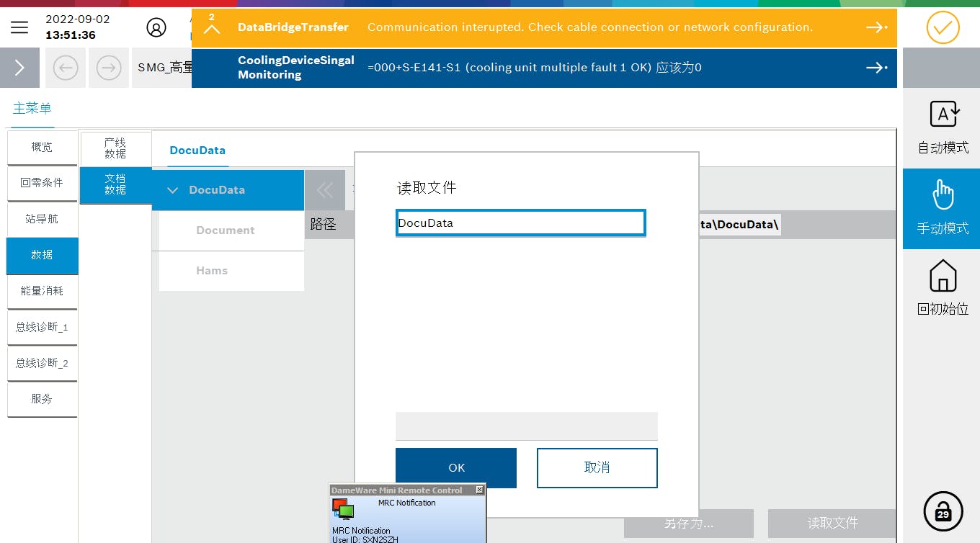Click the orange checkmark status icon

(x=943, y=28)
